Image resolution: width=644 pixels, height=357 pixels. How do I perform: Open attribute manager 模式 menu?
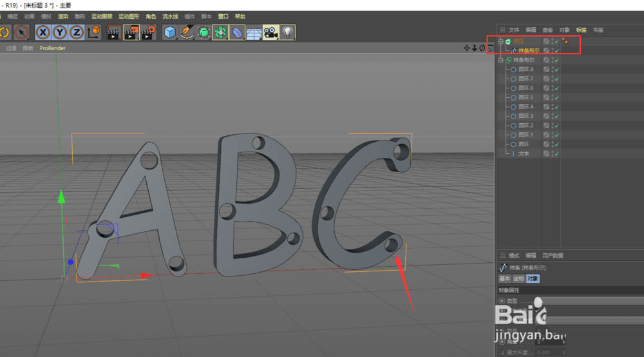coord(514,256)
